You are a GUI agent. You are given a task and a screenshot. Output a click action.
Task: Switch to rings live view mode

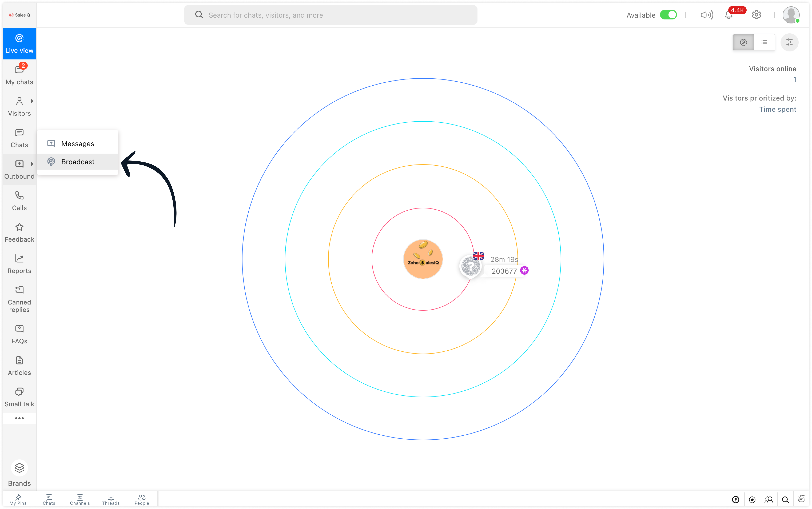click(743, 42)
